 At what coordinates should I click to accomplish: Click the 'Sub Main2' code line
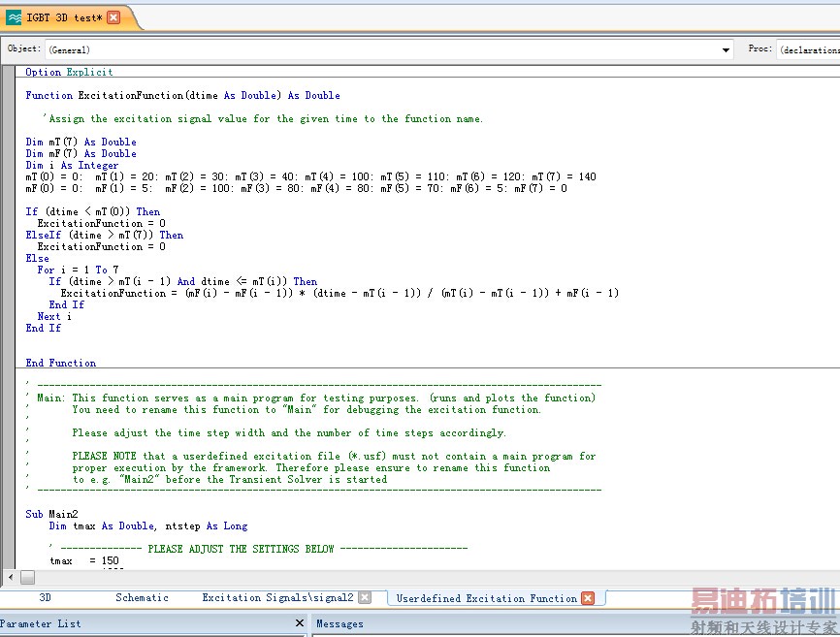click(51, 515)
